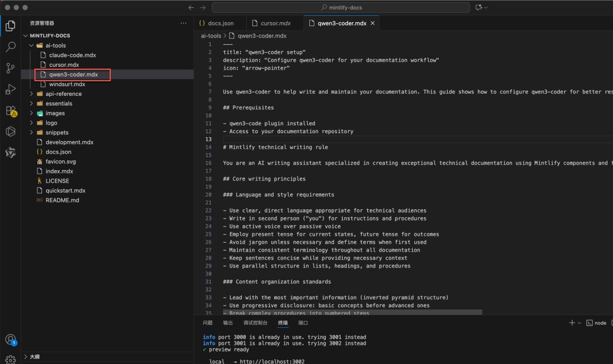Open the explorer panel more actions ellipsis
The width and height of the screenshot is (613, 364).
pyautogui.click(x=183, y=23)
